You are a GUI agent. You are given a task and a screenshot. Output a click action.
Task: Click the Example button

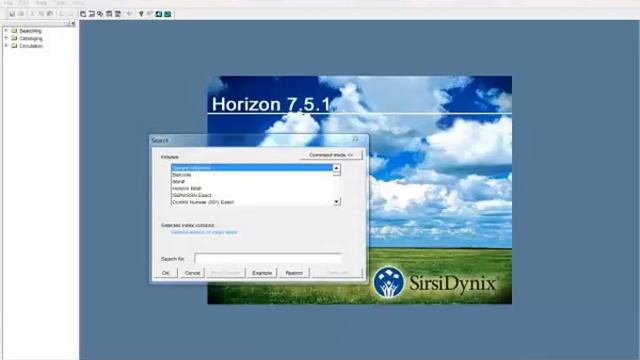[x=262, y=273]
